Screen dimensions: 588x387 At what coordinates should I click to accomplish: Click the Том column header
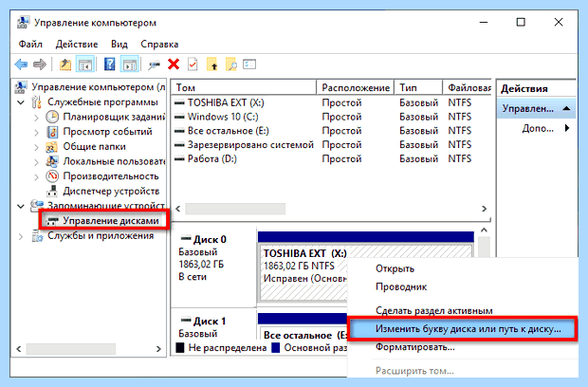(244, 87)
